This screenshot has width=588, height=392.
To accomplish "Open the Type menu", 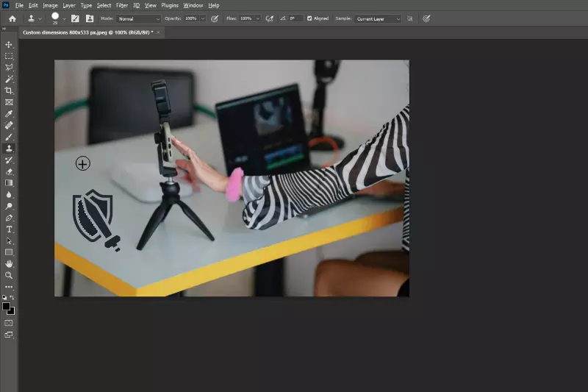I will (x=86, y=6).
